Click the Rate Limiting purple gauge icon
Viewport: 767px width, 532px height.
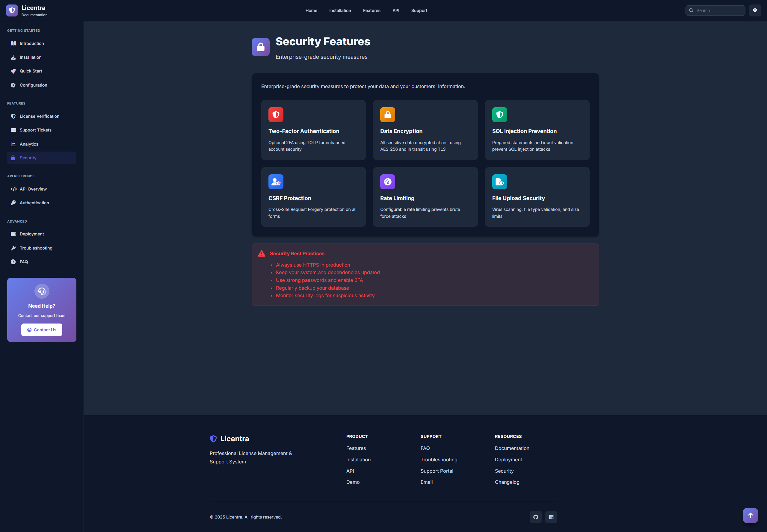point(387,182)
